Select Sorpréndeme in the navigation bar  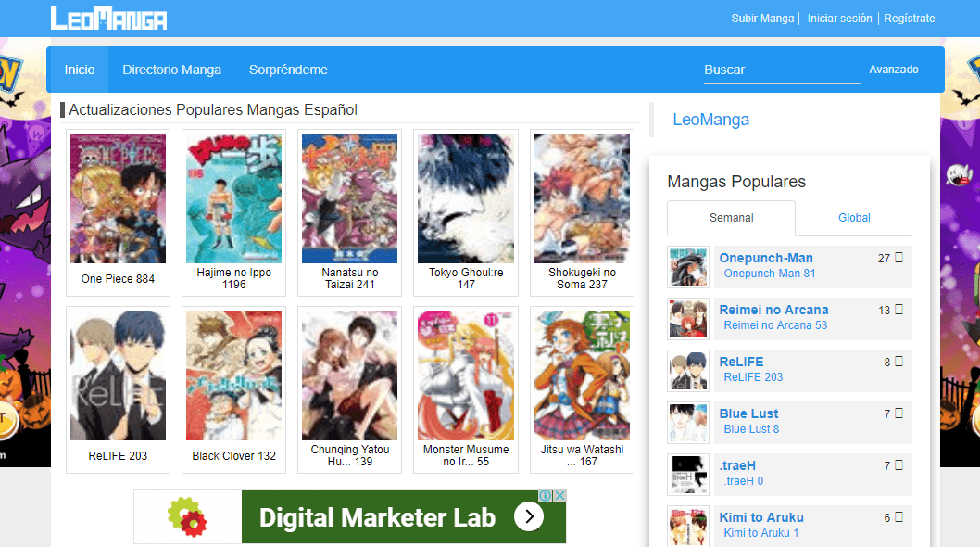[288, 70]
